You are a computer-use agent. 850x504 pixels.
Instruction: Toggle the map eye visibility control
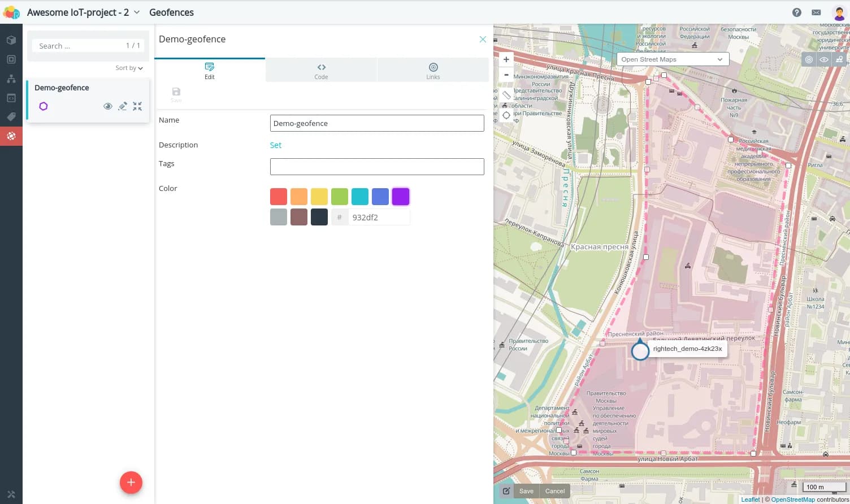point(824,59)
